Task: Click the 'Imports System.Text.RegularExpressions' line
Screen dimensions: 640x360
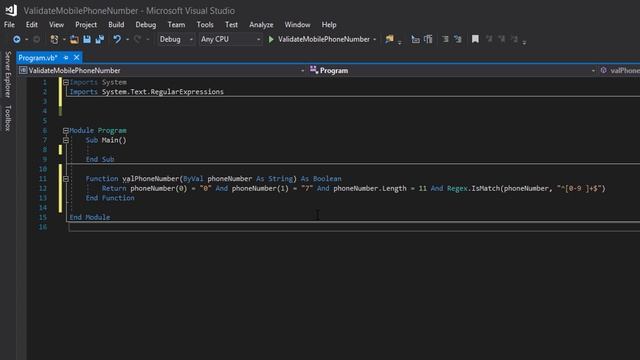Action: tap(147, 92)
